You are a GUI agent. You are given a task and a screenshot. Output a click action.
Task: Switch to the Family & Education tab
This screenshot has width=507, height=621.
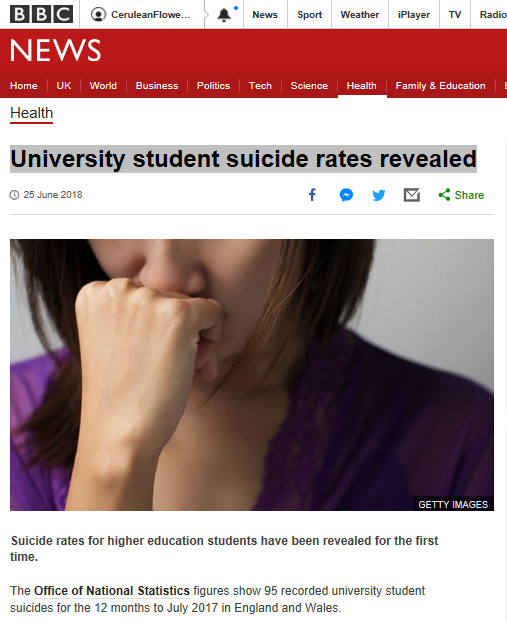point(440,86)
